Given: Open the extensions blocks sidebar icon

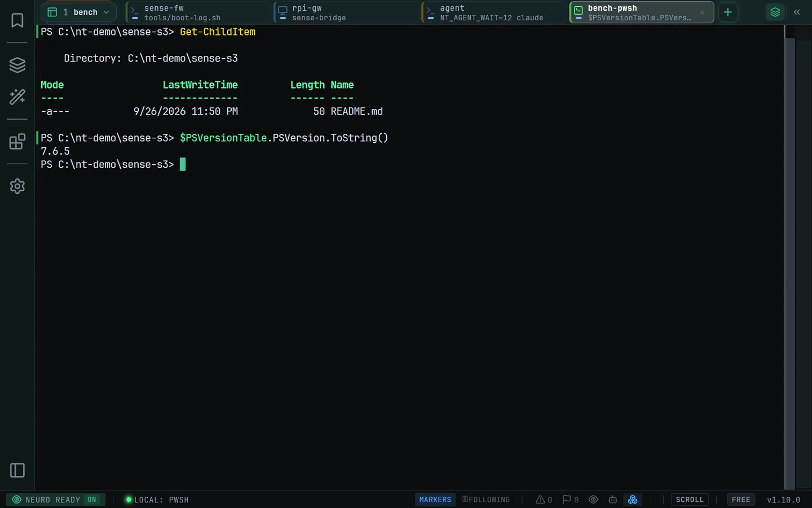Looking at the screenshot, I should (x=17, y=141).
